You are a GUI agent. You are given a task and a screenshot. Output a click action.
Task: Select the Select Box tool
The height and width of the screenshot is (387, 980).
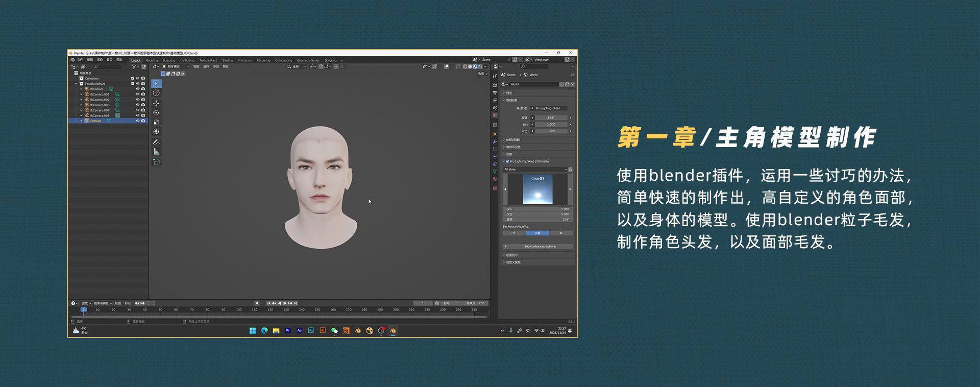pos(156,84)
